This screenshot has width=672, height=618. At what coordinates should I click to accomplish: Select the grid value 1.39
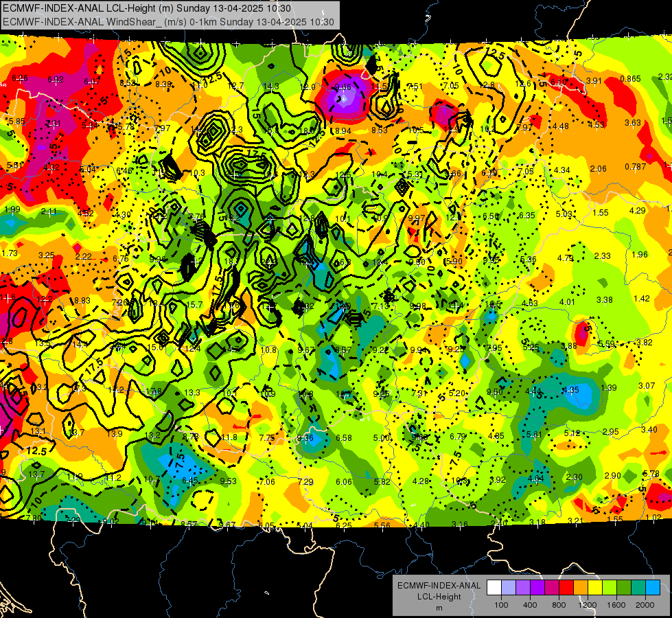click(x=609, y=388)
